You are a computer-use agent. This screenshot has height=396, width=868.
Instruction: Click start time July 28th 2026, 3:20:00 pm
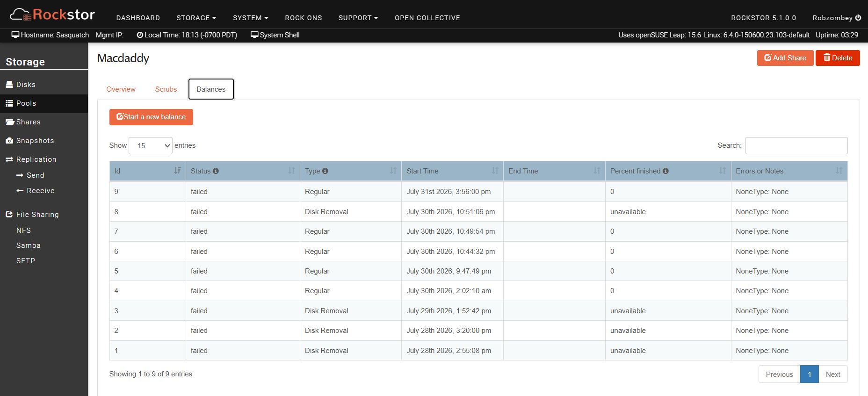(x=448, y=331)
